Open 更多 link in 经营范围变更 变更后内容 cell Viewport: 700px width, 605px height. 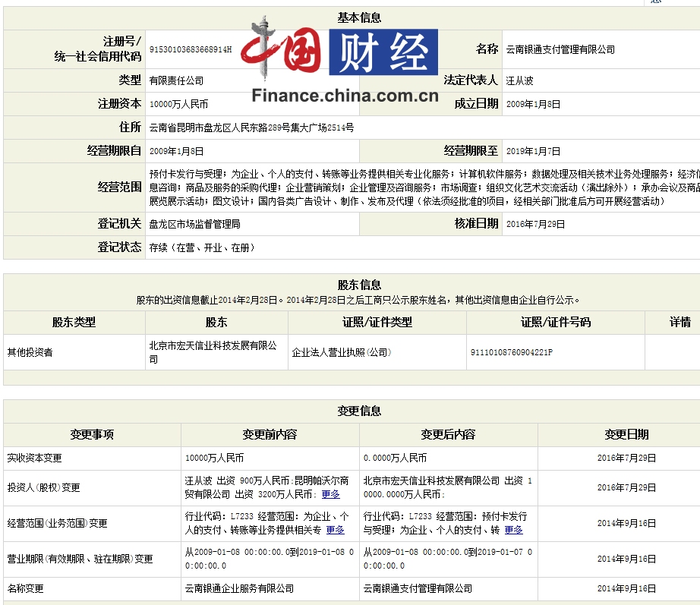point(513,530)
